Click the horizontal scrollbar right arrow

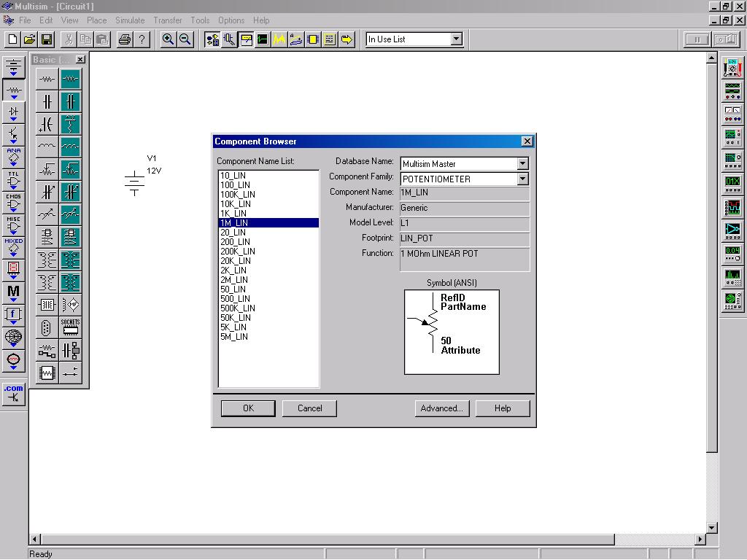[700, 539]
